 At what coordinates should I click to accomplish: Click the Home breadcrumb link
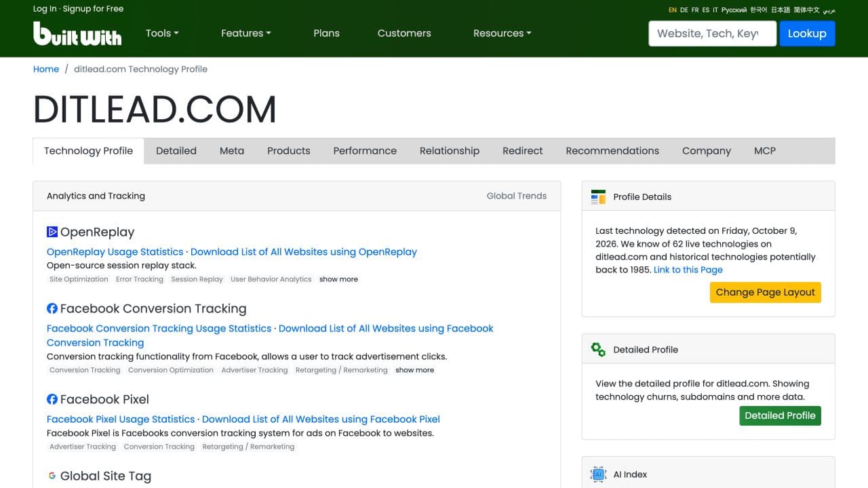pos(46,69)
